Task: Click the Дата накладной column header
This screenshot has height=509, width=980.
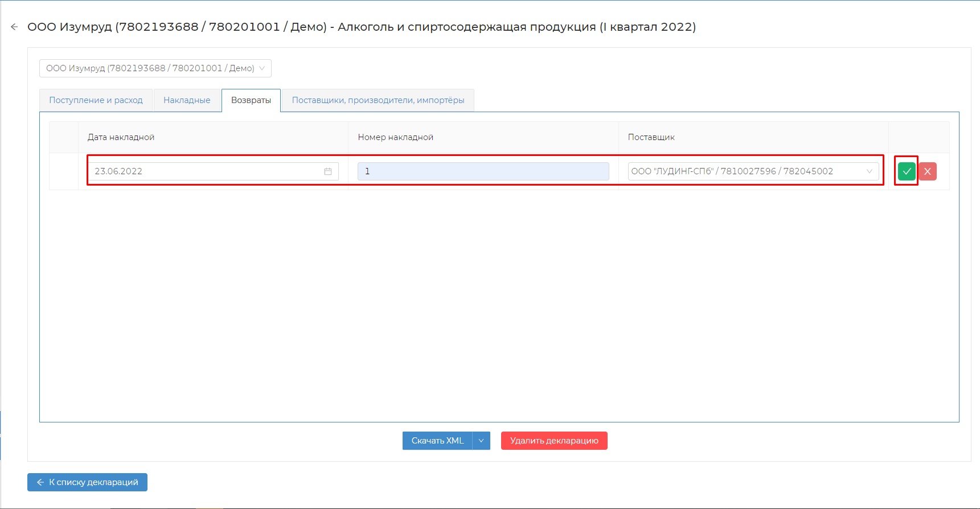Action: (x=121, y=137)
